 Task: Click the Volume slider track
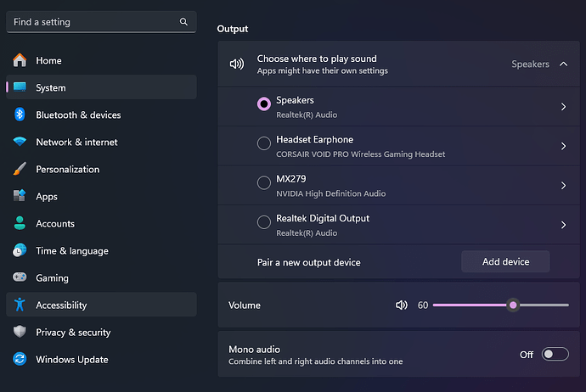tap(501, 305)
